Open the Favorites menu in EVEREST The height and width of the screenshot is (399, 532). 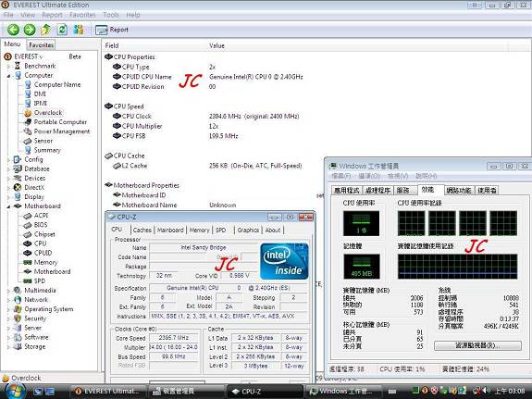coord(82,15)
